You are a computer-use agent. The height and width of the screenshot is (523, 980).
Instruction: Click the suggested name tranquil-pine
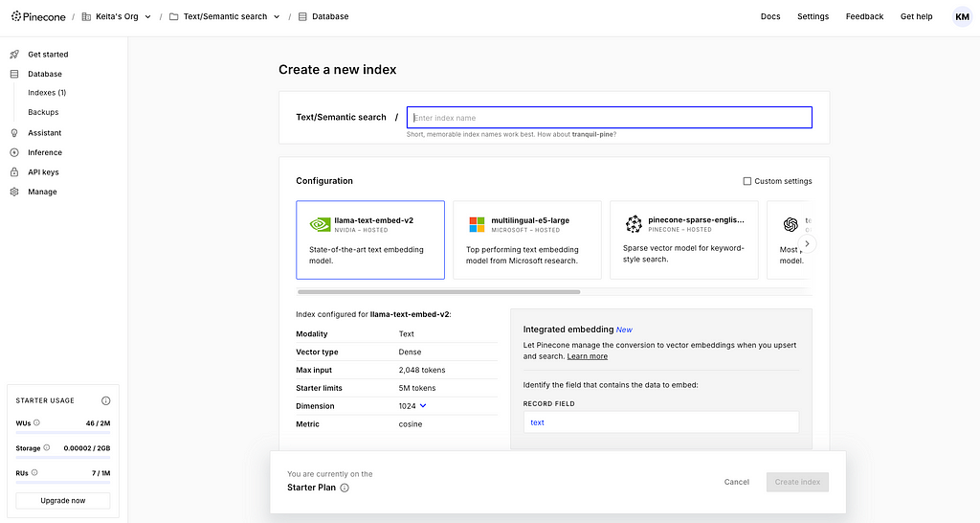[x=591, y=134]
